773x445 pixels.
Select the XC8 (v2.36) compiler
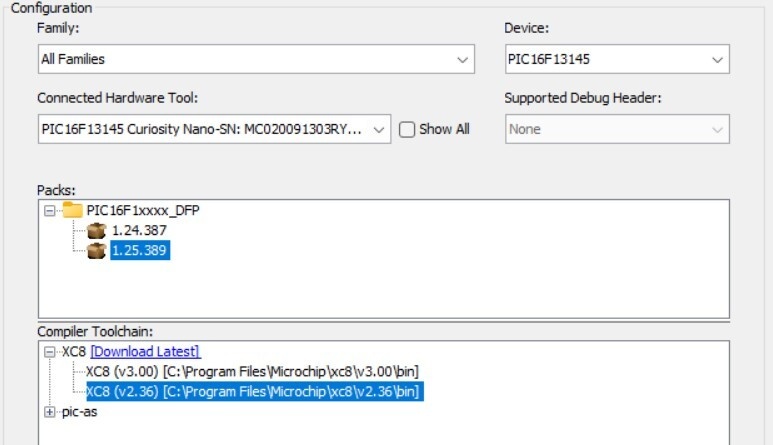[x=255, y=392]
